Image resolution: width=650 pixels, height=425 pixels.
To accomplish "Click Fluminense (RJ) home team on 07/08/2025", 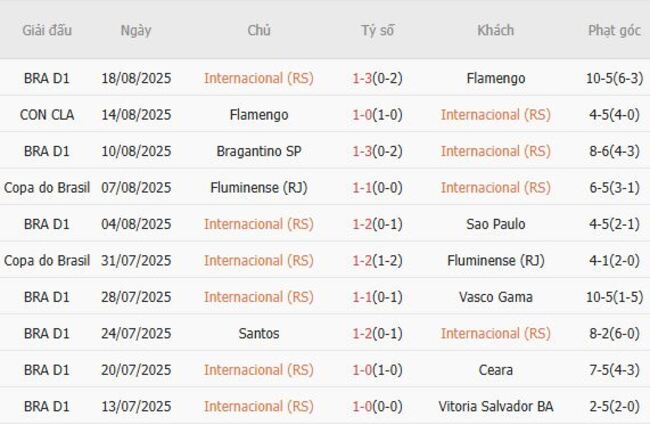I will coord(258,187).
